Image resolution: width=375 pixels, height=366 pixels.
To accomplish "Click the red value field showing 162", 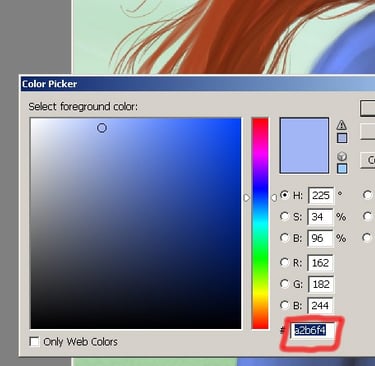I will click(320, 263).
